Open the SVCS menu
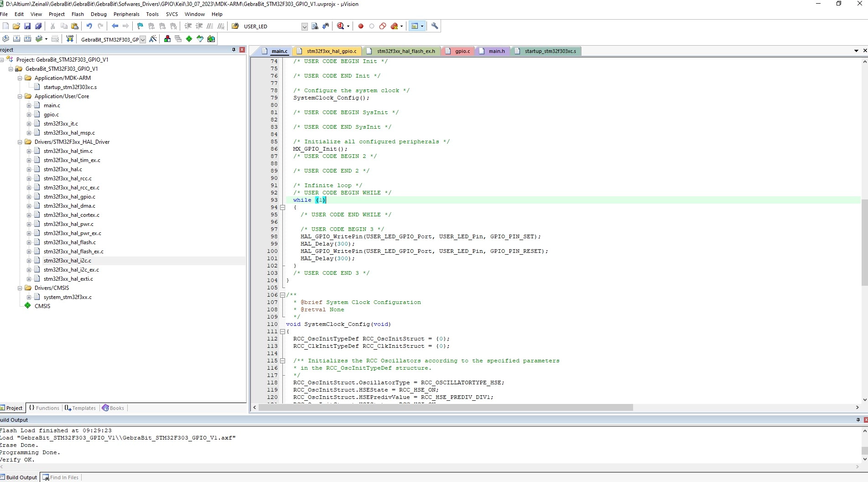Screen dimensions: 868x482 pos(172,14)
